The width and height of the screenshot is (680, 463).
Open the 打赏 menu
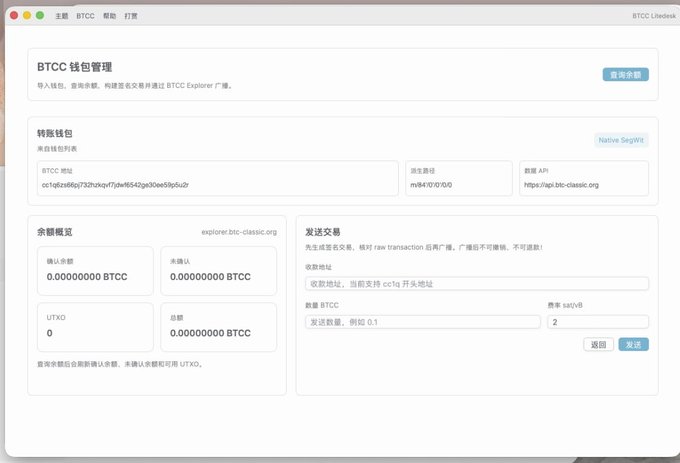point(131,16)
